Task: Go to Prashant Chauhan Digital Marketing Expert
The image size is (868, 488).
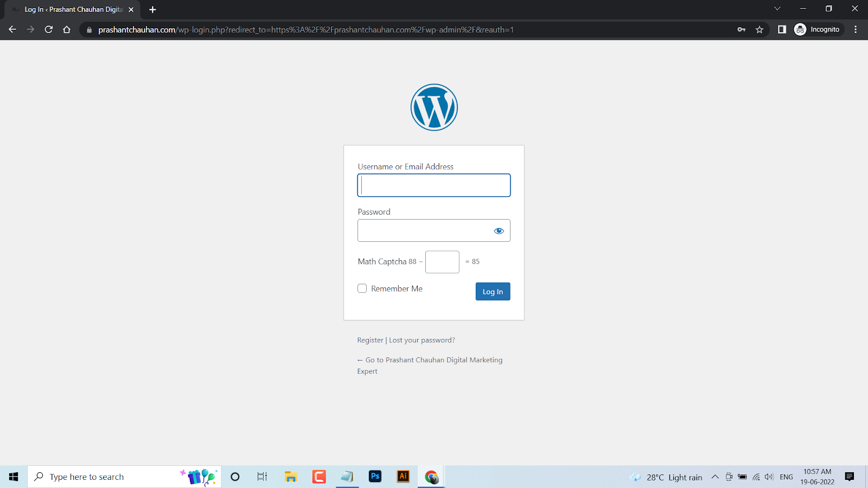Action: click(x=430, y=365)
